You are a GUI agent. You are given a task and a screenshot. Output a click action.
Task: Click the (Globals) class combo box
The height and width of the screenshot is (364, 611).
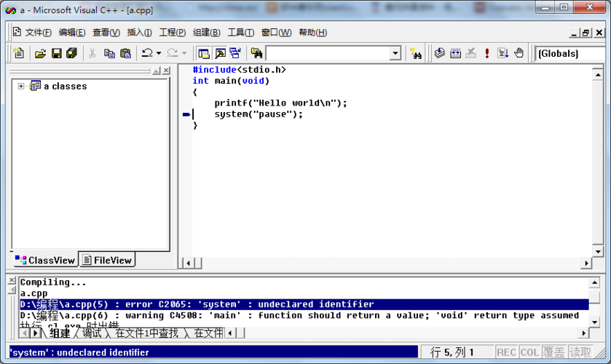pos(571,53)
